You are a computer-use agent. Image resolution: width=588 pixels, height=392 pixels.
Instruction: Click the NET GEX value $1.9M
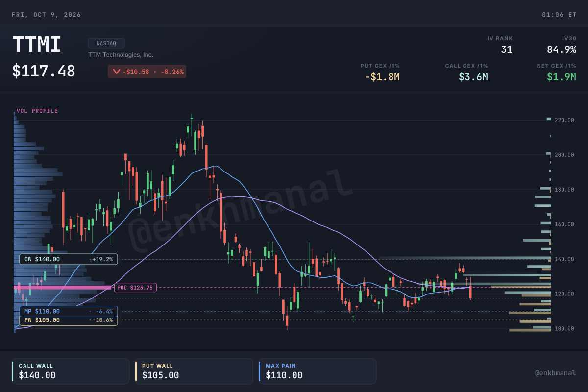pos(562,77)
